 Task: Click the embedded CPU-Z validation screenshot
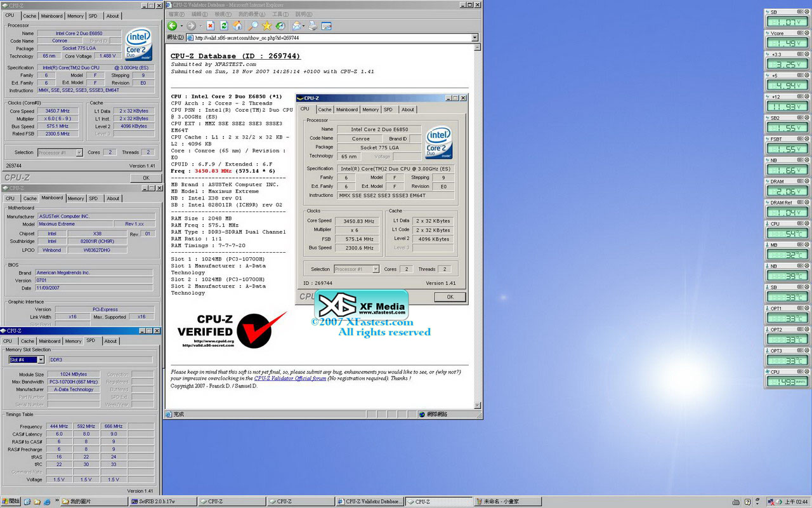click(x=383, y=198)
